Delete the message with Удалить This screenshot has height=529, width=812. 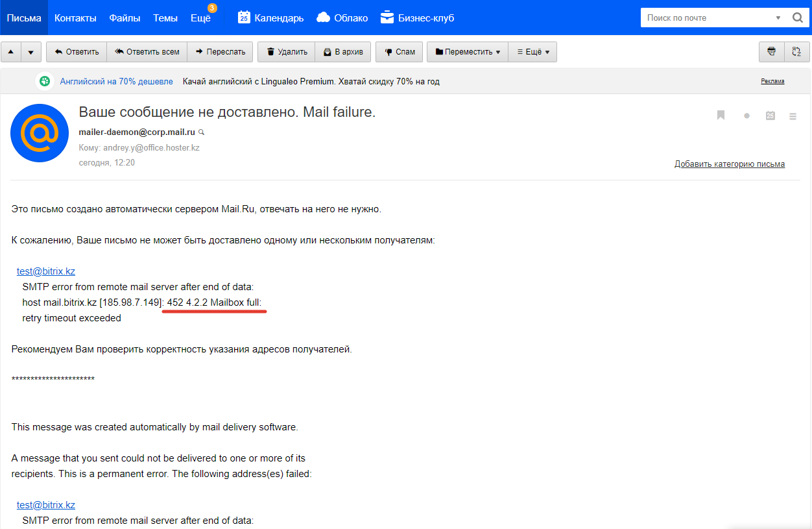pos(286,52)
